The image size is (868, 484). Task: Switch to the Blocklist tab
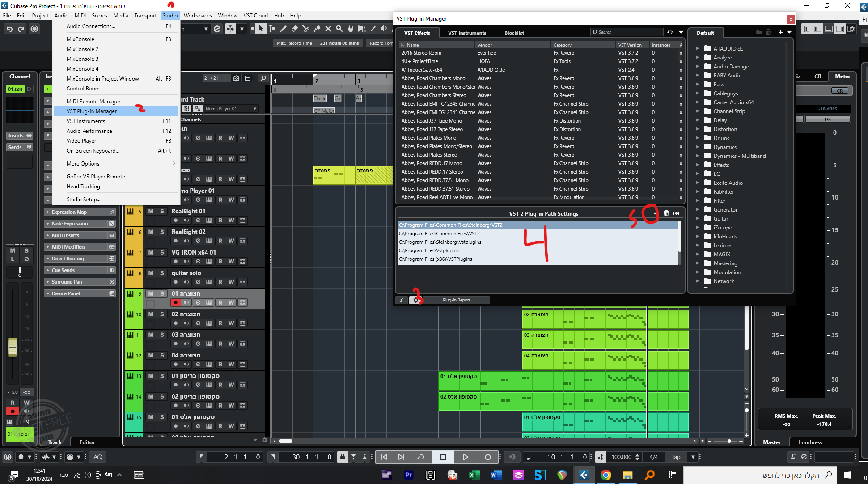click(x=514, y=33)
